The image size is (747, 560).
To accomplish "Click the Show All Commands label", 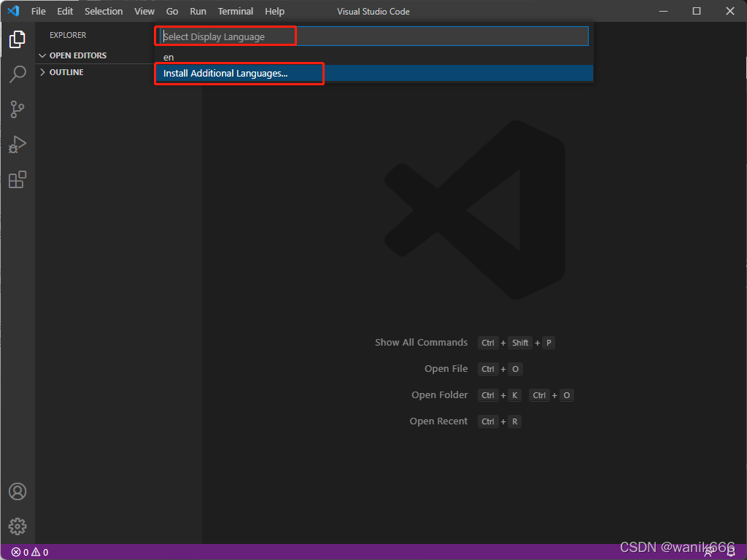I will pos(421,343).
